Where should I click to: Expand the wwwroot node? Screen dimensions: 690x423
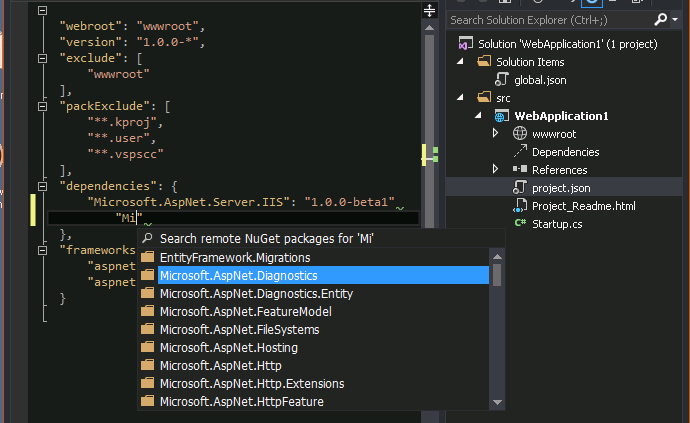495,133
